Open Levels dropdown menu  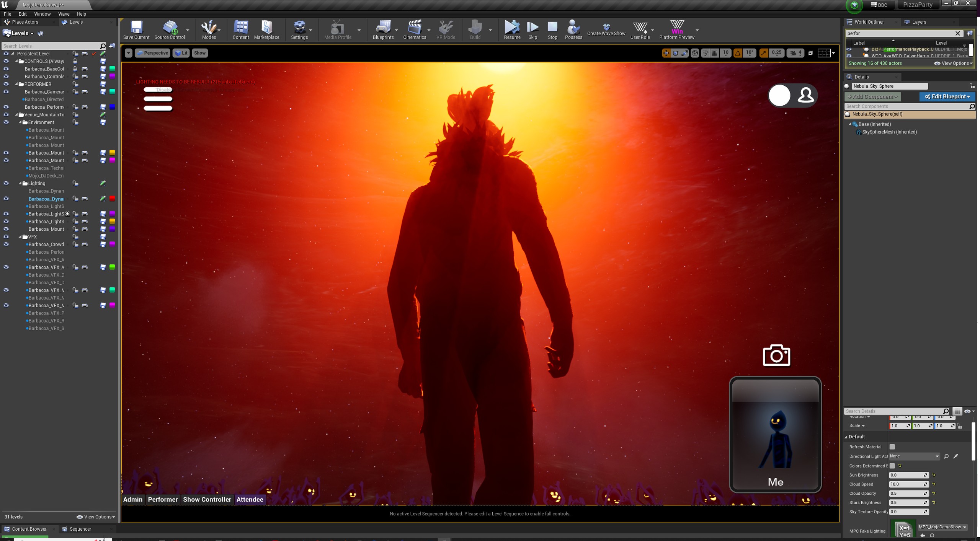point(19,33)
